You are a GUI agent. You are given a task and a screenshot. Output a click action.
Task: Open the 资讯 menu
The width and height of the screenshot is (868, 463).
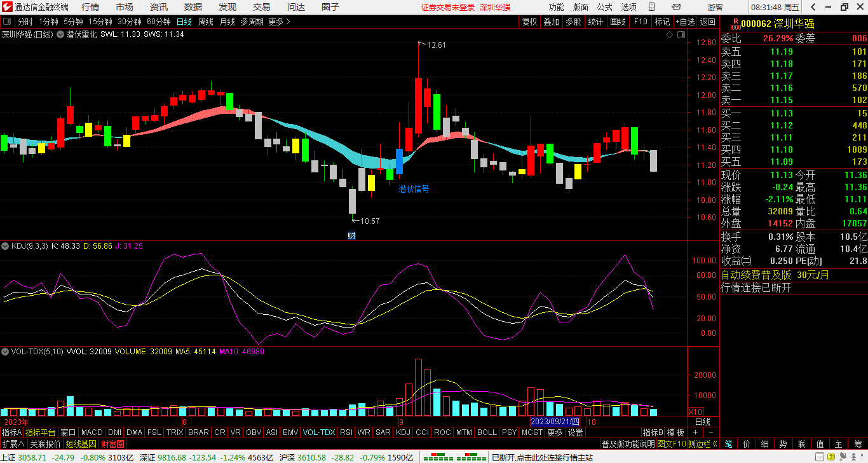coord(159,7)
